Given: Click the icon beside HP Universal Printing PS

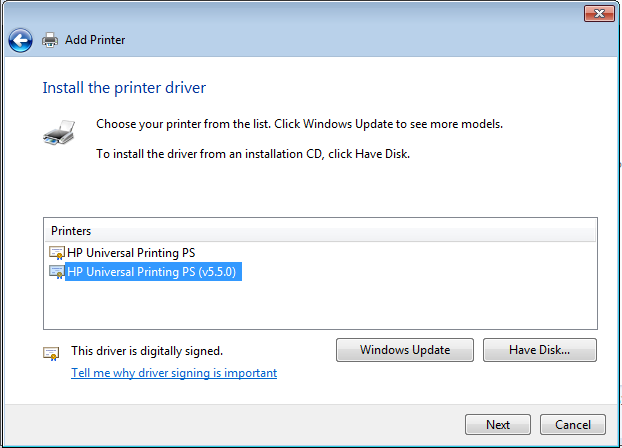Looking at the screenshot, I should (57, 253).
